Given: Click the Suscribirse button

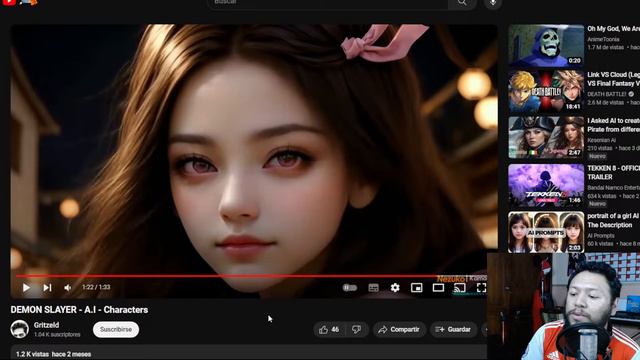Looking at the screenshot, I should click(116, 329).
